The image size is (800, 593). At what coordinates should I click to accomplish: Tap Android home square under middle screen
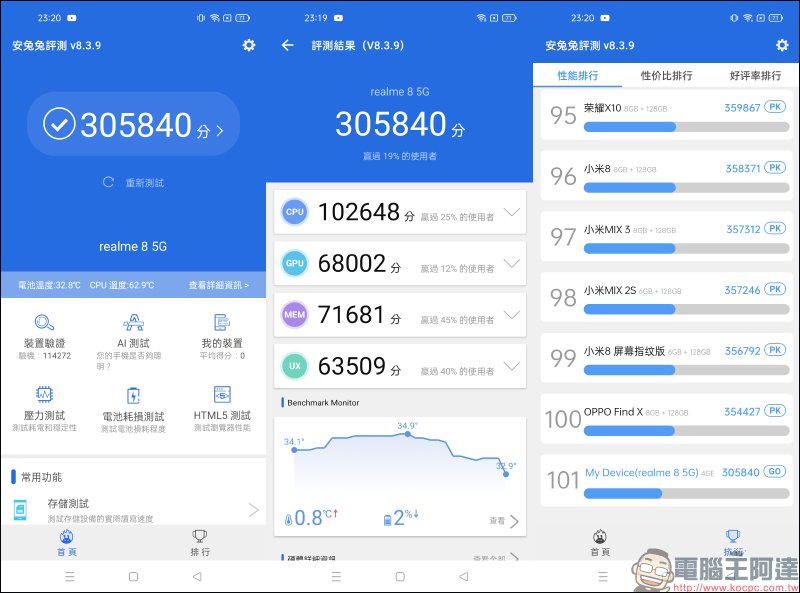click(400, 577)
